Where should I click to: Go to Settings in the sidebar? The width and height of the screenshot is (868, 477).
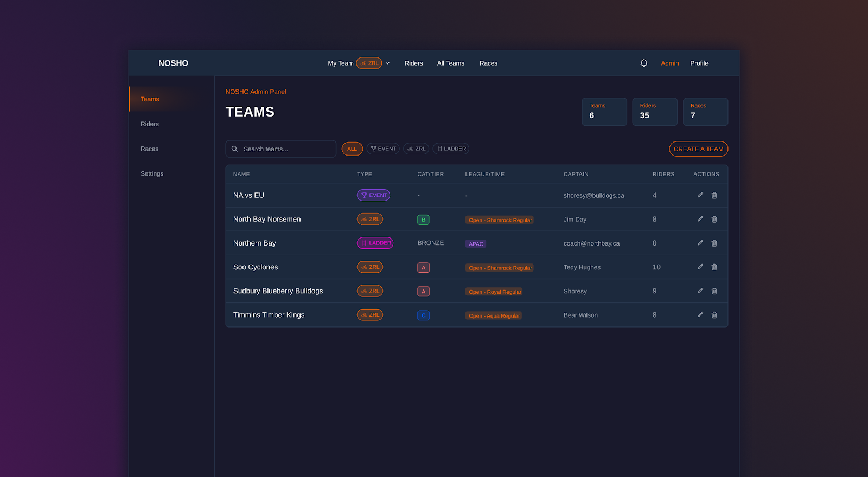click(x=152, y=174)
